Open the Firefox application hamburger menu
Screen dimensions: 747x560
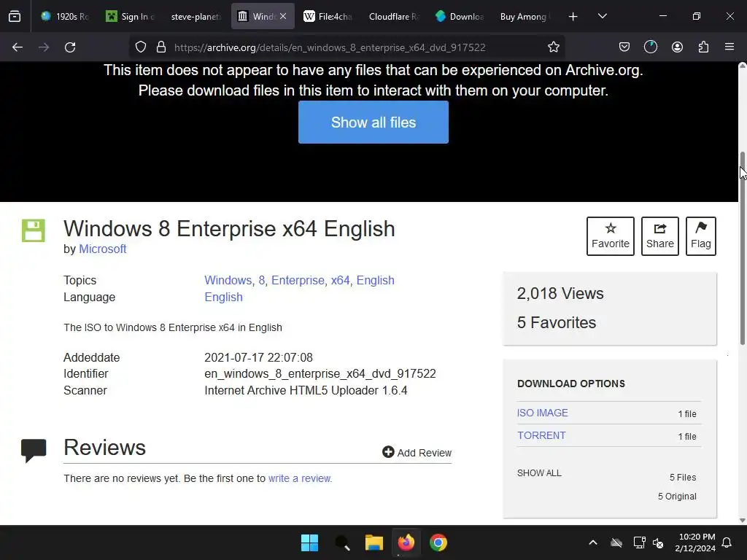pos(729,47)
